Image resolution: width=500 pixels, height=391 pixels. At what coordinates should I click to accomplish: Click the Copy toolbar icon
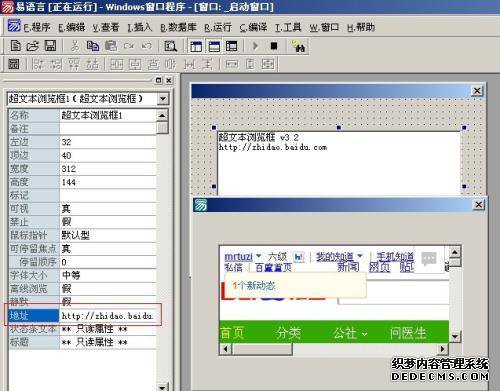pos(93,46)
